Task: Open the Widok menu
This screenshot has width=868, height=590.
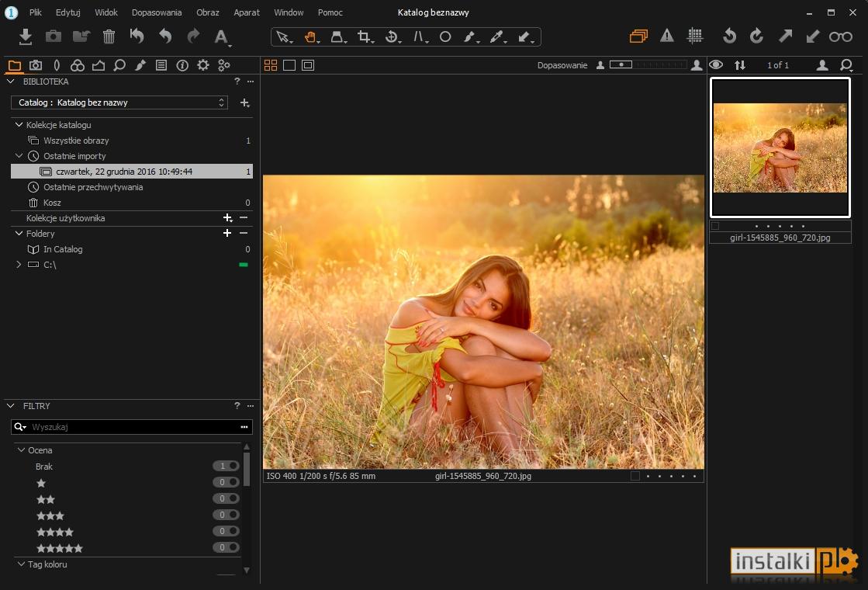Action: tap(105, 12)
